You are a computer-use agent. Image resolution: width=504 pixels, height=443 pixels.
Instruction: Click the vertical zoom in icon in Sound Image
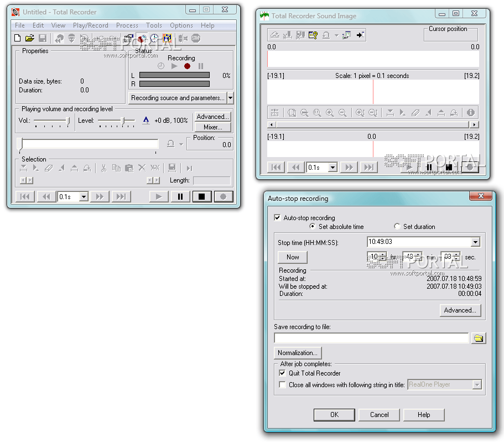[360, 113]
